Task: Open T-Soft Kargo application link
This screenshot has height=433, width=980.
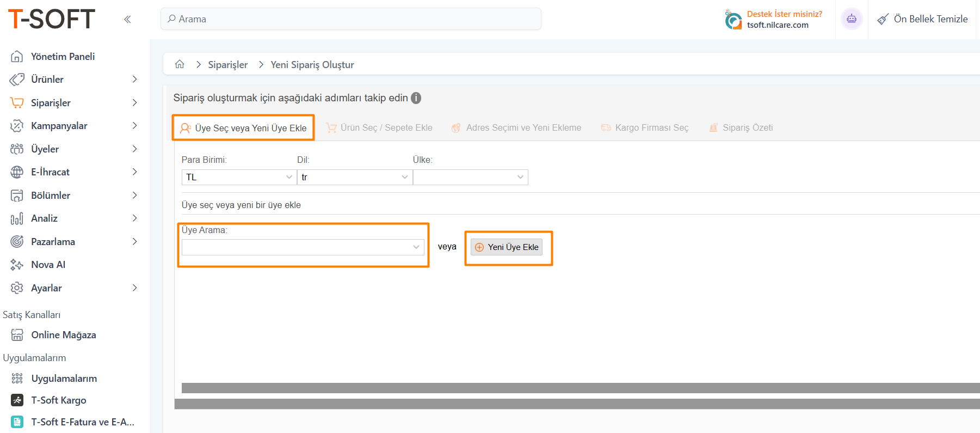Action: 59,400
